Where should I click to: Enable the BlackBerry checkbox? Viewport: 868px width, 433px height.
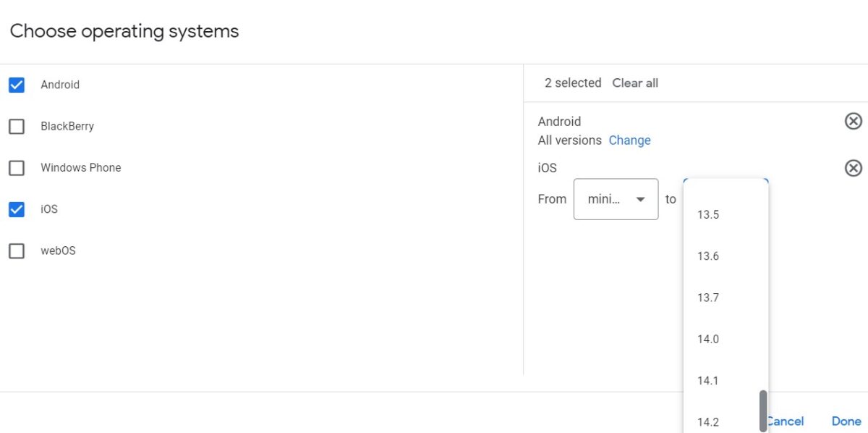[x=17, y=126]
